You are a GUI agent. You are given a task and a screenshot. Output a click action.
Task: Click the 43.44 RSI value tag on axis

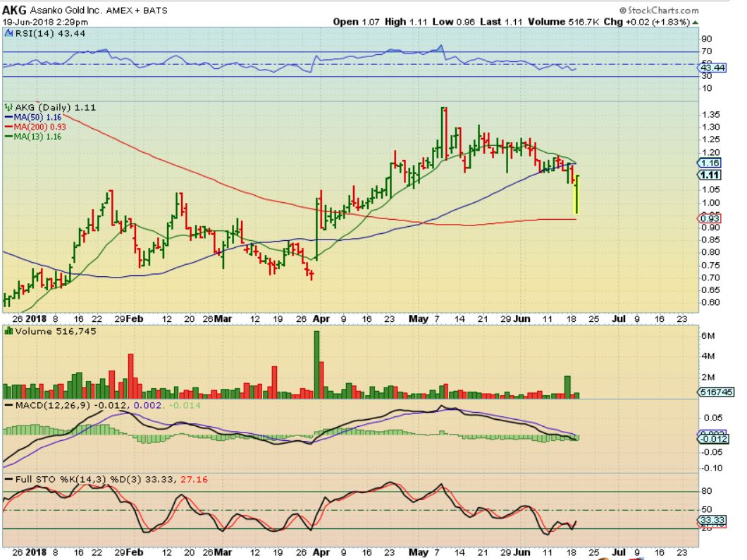(x=712, y=68)
